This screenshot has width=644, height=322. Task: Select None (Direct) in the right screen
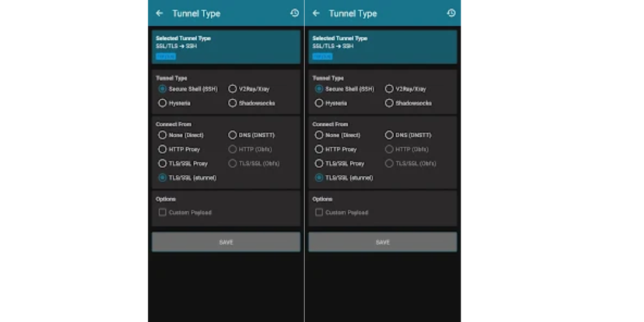[319, 135]
